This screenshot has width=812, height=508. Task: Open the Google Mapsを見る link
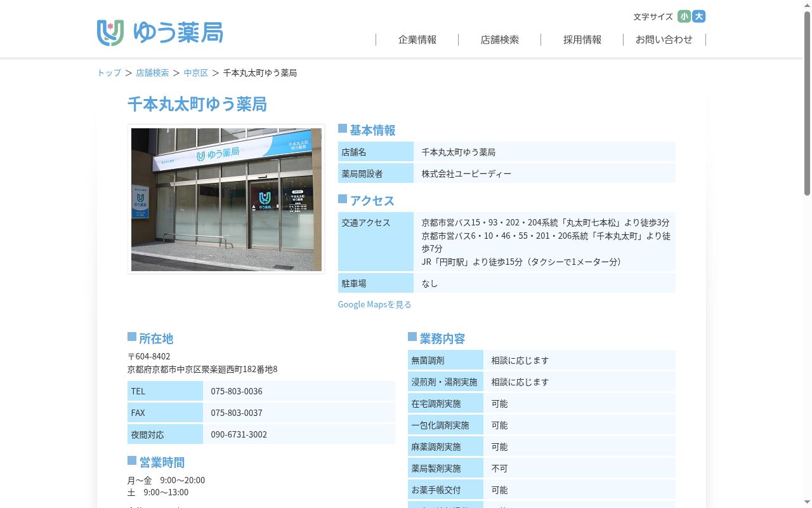(x=374, y=304)
